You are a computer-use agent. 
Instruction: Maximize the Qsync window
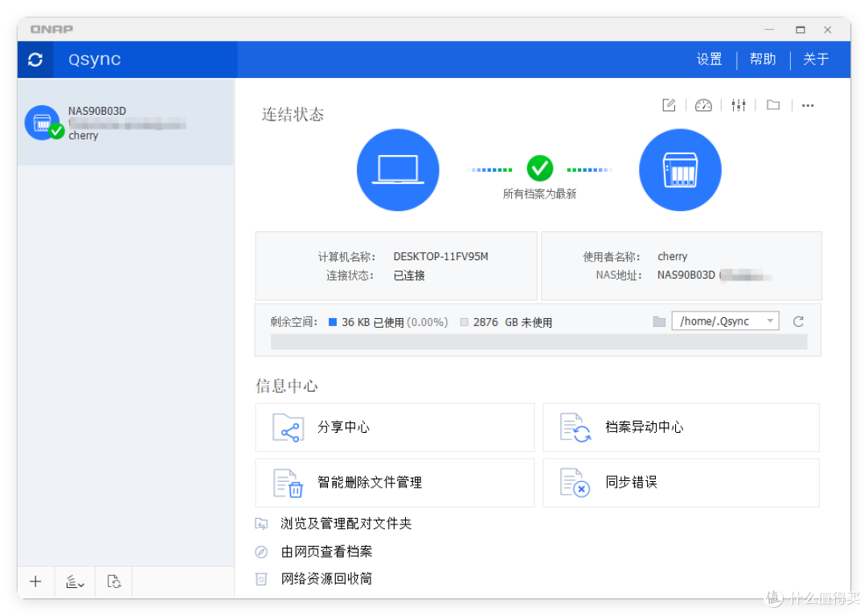[x=800, y=30]
